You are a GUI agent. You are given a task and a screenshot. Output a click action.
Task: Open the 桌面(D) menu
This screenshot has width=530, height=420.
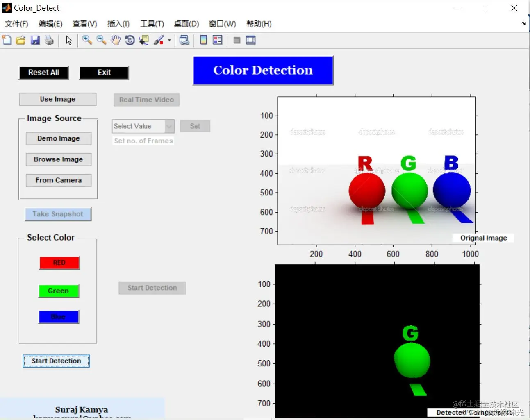187,24
